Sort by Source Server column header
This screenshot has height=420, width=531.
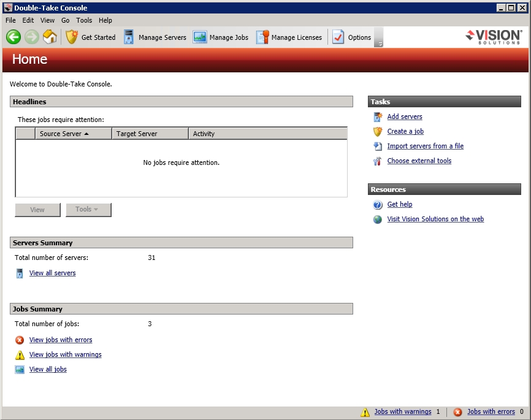pyautogui.click(x=74, y=134)
